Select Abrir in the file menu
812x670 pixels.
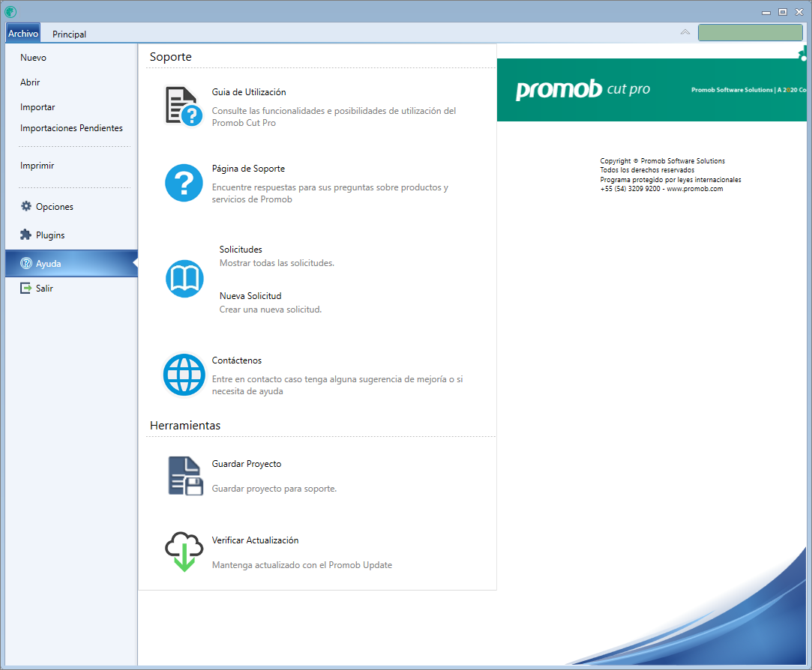pos(30,82)
